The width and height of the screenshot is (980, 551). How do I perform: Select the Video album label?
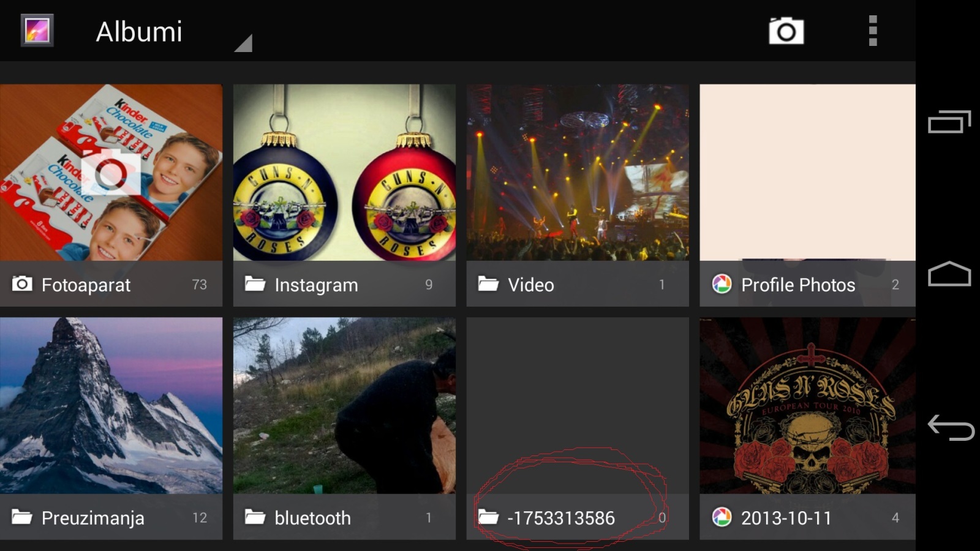530,285
